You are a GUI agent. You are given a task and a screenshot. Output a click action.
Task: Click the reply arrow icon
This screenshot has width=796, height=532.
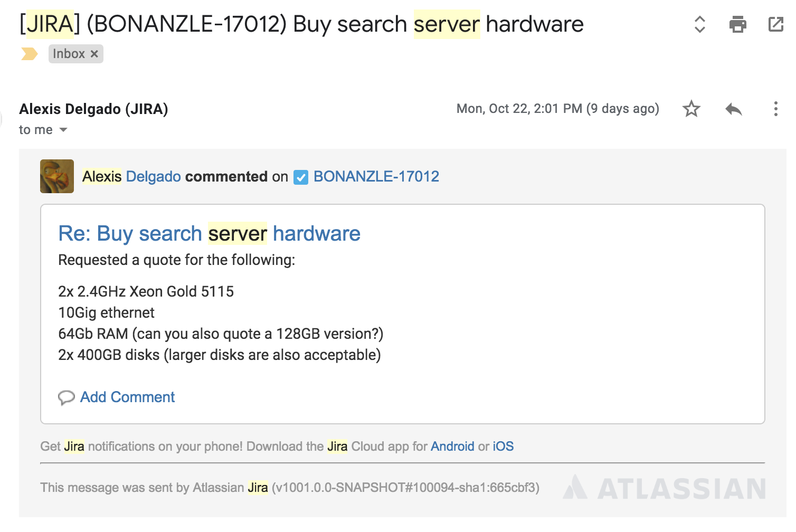[x=733, y=109]
